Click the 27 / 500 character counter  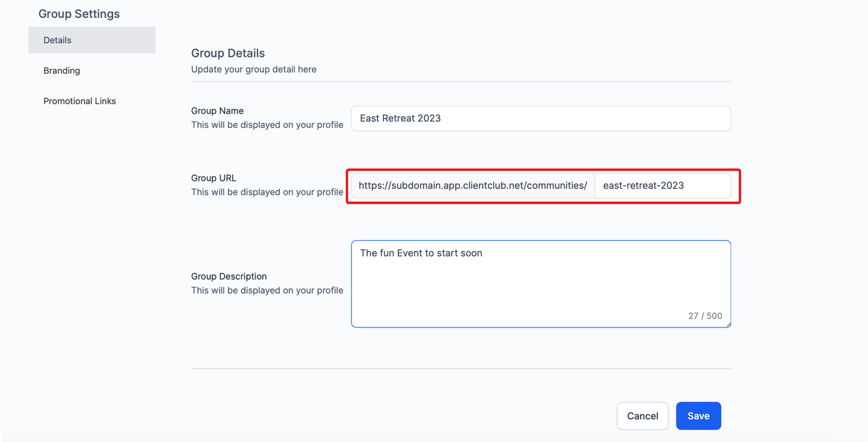[705, 316]
